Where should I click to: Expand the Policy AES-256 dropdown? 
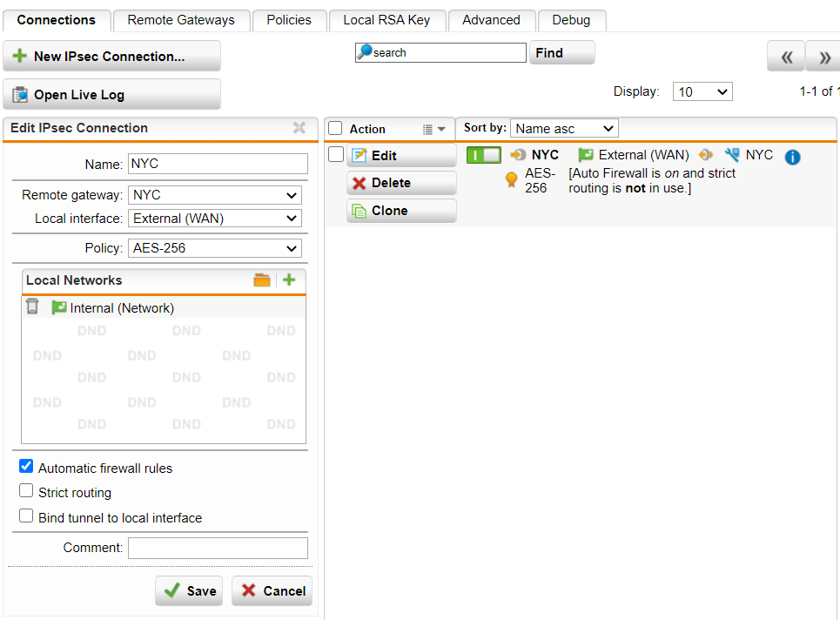[215, 248]
